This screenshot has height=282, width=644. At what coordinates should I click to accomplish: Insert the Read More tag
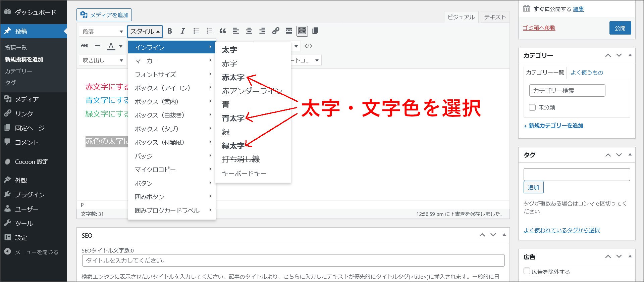(x=289, y=31)
